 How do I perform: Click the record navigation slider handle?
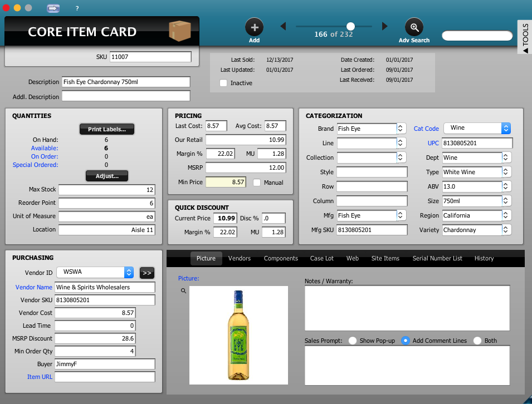pyautogui.click(x=350, y=26)
